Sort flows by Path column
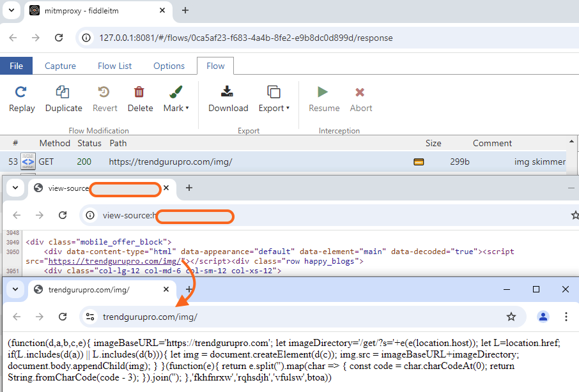Screen dimensions: 579x392 point(118,143)
